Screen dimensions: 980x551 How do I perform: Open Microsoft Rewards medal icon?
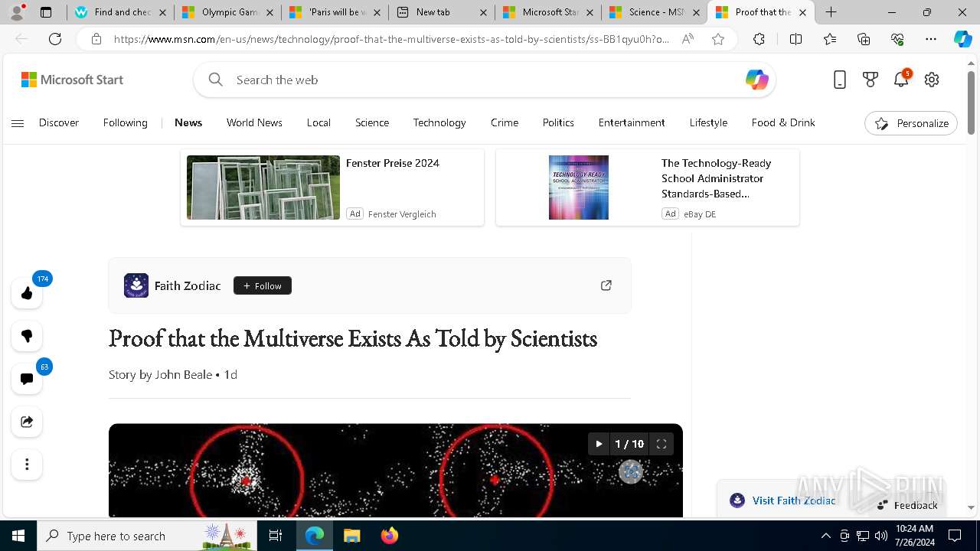coord(871,80)
